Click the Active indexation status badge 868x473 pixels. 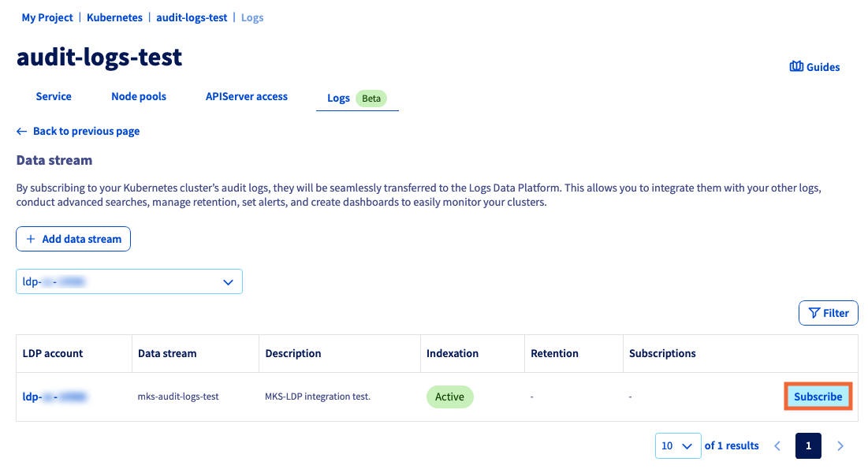[449, 397]
